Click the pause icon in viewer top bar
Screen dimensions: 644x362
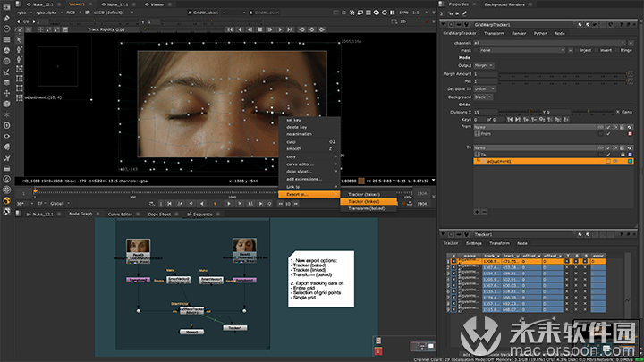[x=393, y=13]
